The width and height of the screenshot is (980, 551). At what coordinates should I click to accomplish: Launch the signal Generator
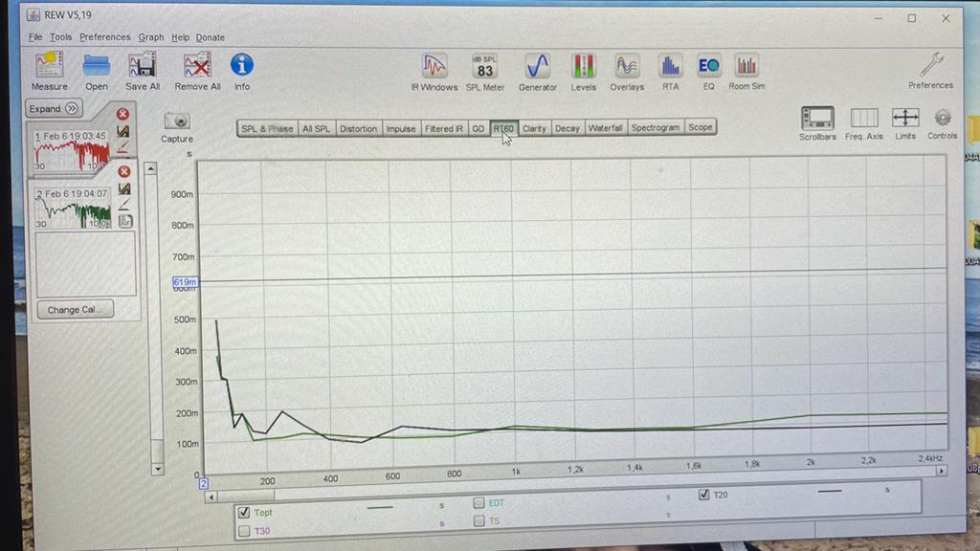coord(537,68)
